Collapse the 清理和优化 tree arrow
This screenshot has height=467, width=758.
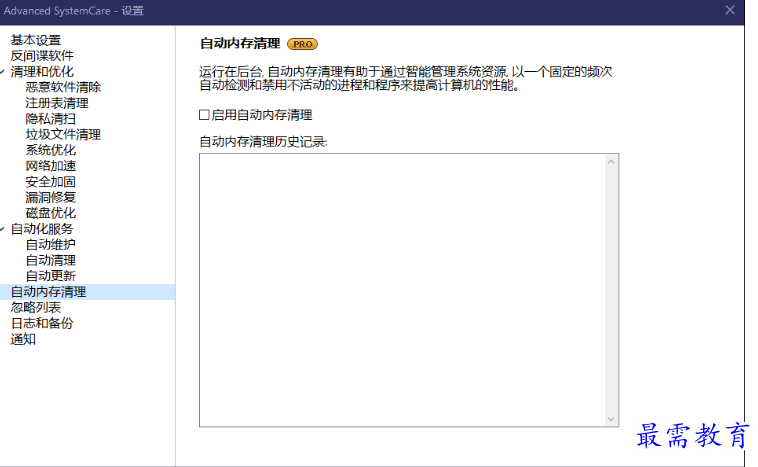click(2, 72)
